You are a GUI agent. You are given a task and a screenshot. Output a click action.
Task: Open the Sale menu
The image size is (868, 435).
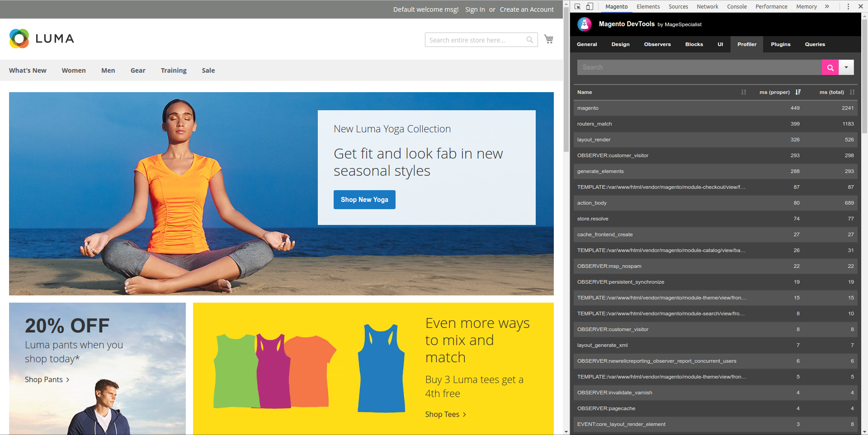click(x=208, y=70)
